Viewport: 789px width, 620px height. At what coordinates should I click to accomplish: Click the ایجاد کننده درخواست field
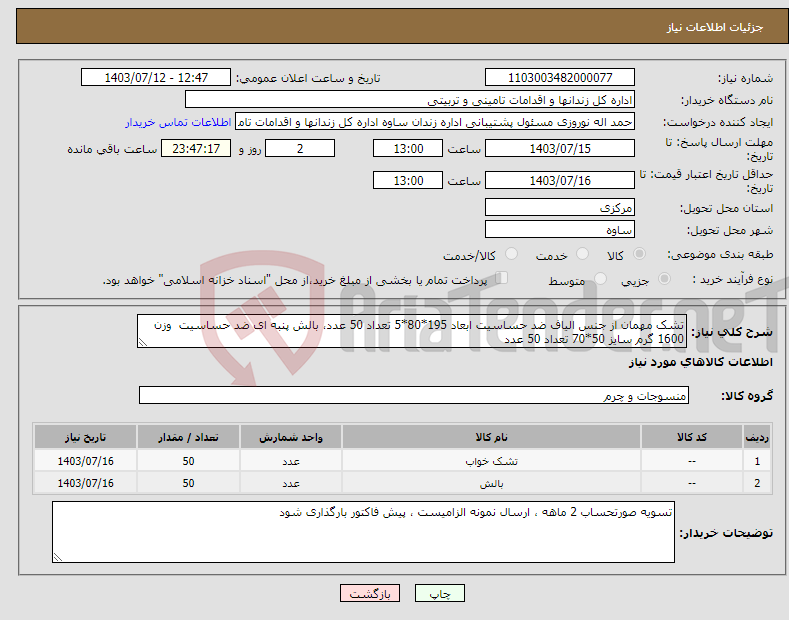click(x=435, y=122)
